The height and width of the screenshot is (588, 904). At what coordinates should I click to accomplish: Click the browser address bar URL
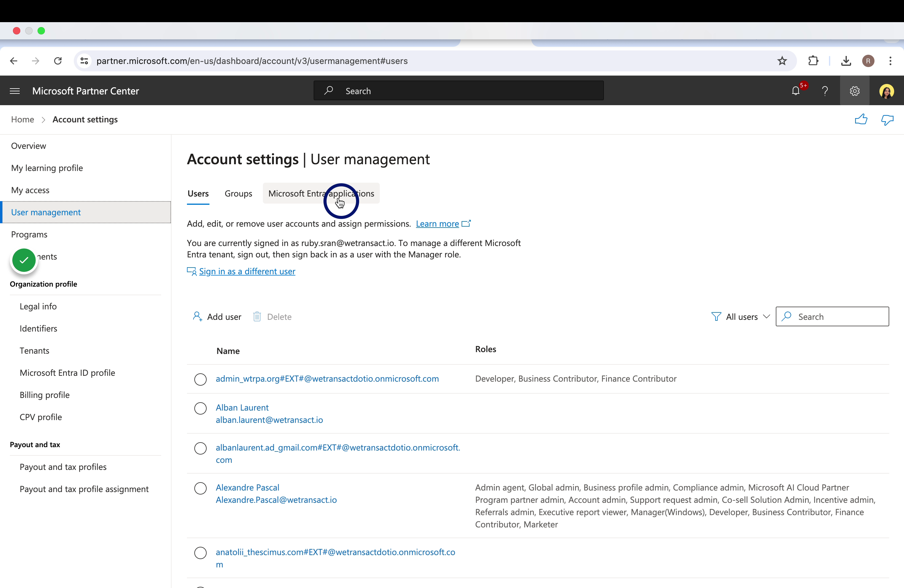click(252, 61)
